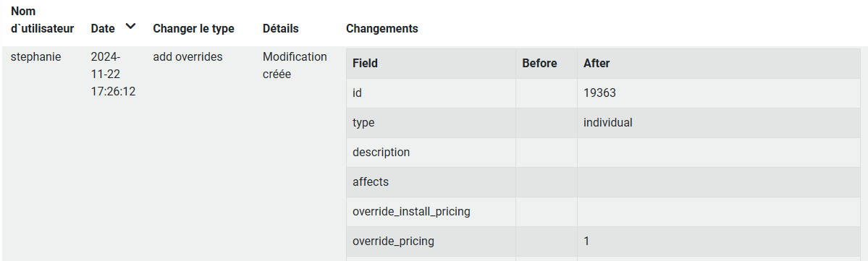Click the override_install_pricing field row
868x261 pixels.
click(x=603, y=212)
